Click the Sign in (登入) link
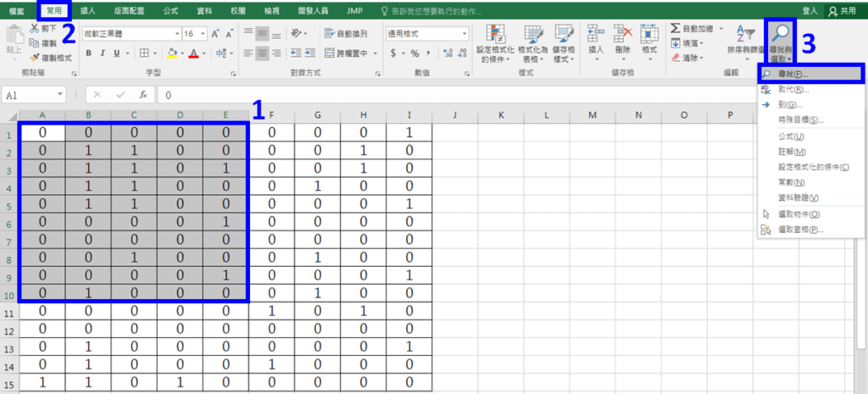Viewport: 868px width, 394px height. tap(810, 10)
